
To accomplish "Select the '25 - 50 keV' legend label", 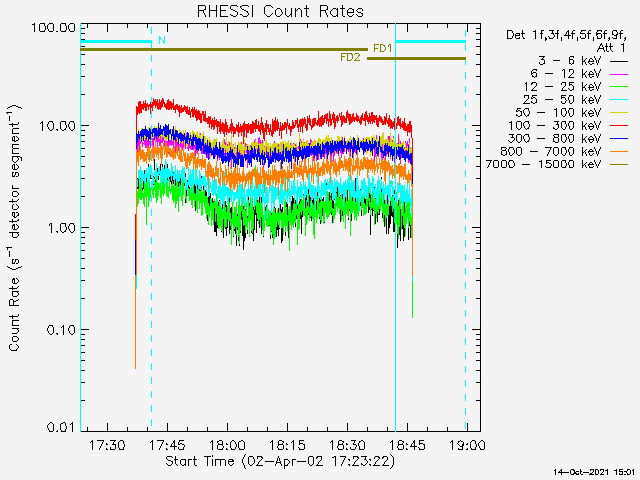I will (562, 100).
